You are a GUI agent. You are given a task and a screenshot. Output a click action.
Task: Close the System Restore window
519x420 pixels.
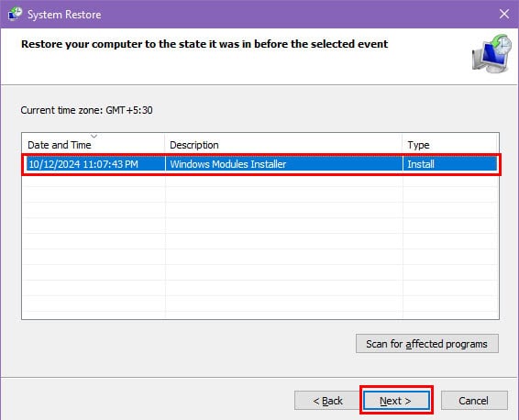pyautogui.click(x=504, y=14)
